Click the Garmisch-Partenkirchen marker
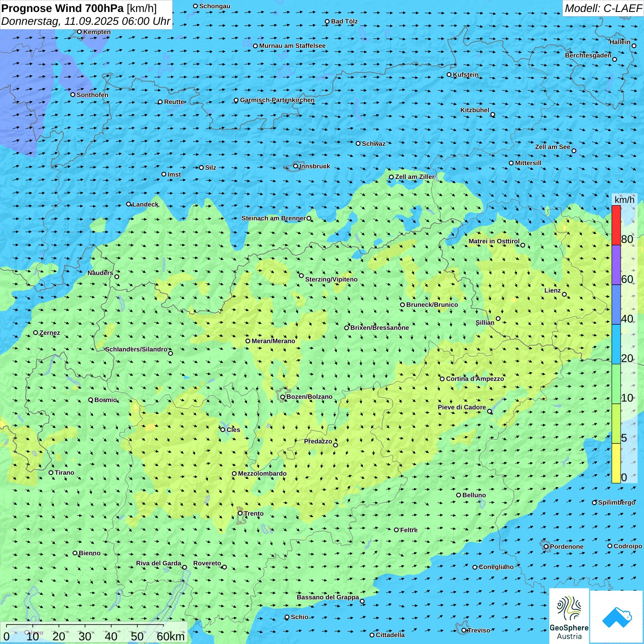Viewport: 644px width, 644px height. 236,100
